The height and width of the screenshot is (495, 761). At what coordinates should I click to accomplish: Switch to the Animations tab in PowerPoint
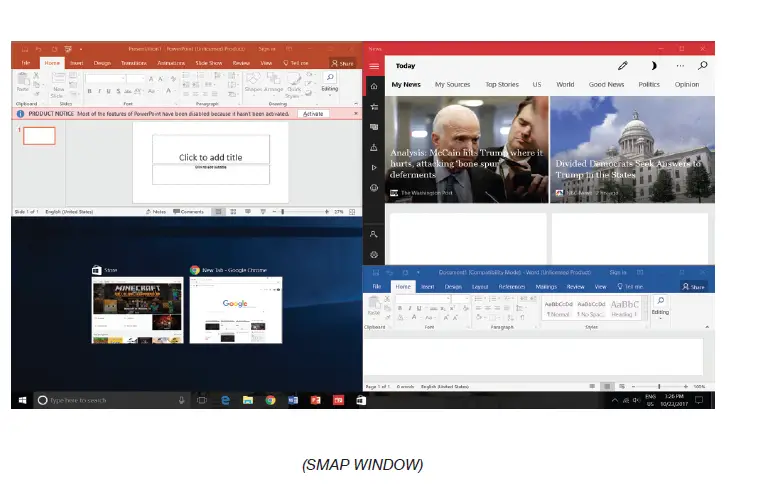[171, 63]
